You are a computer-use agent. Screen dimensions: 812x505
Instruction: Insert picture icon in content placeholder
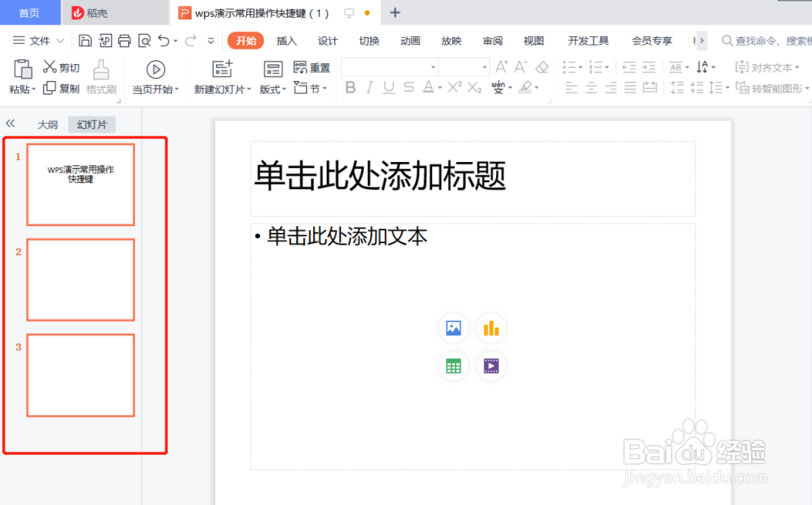coord(454,329)
